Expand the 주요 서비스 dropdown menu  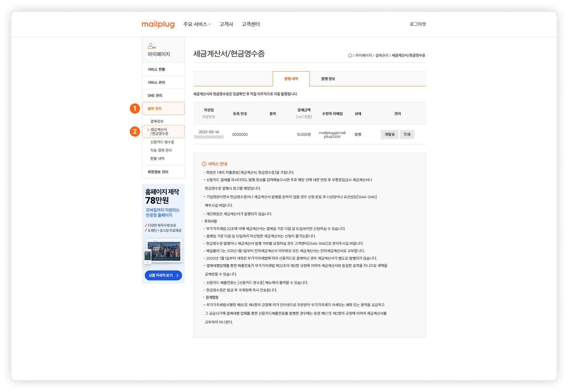point(197,24)
